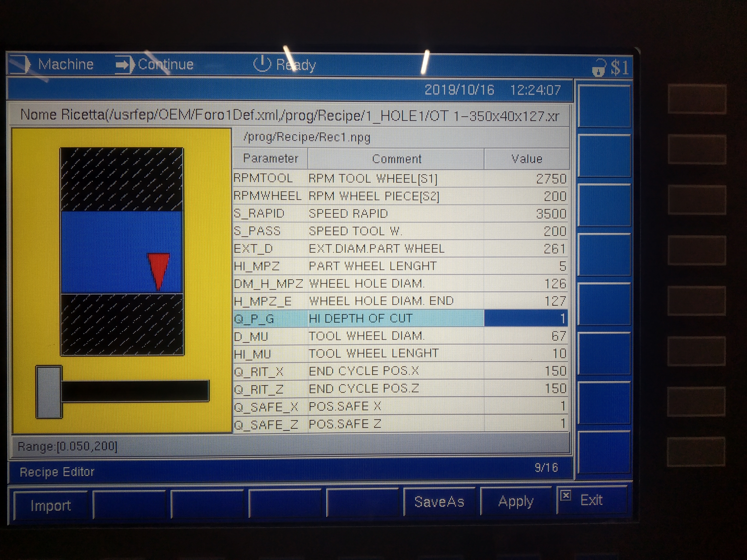Click the Ready power icon
Screen dimensions: 747x560
(x=262, y=63)
